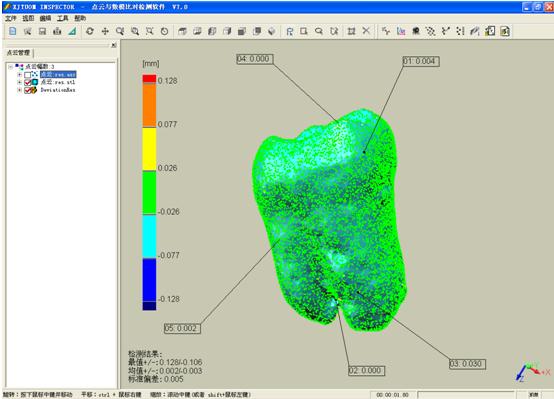Click the Zoom fit-to-extents icon

150,31
